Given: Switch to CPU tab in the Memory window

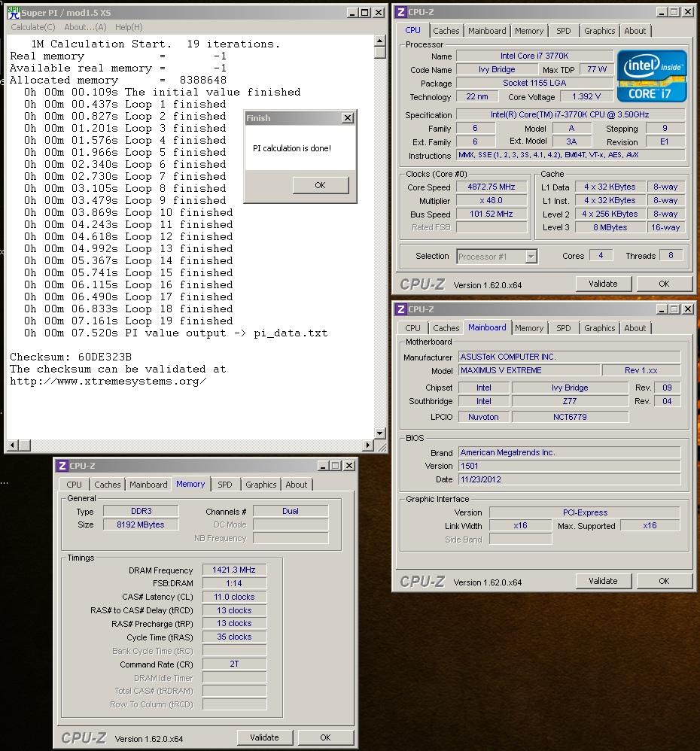Looking at the screenshot, I should [75, 485].
